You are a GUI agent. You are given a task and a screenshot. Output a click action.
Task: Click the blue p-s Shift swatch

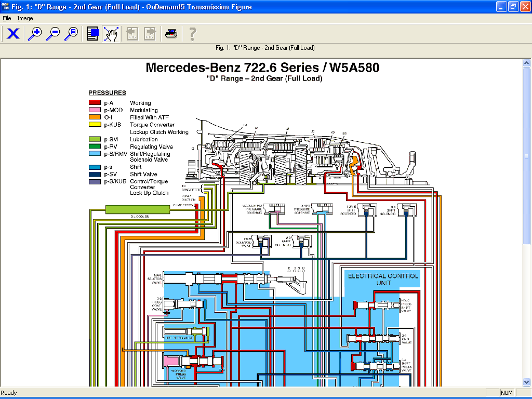(x=95, y=167)
